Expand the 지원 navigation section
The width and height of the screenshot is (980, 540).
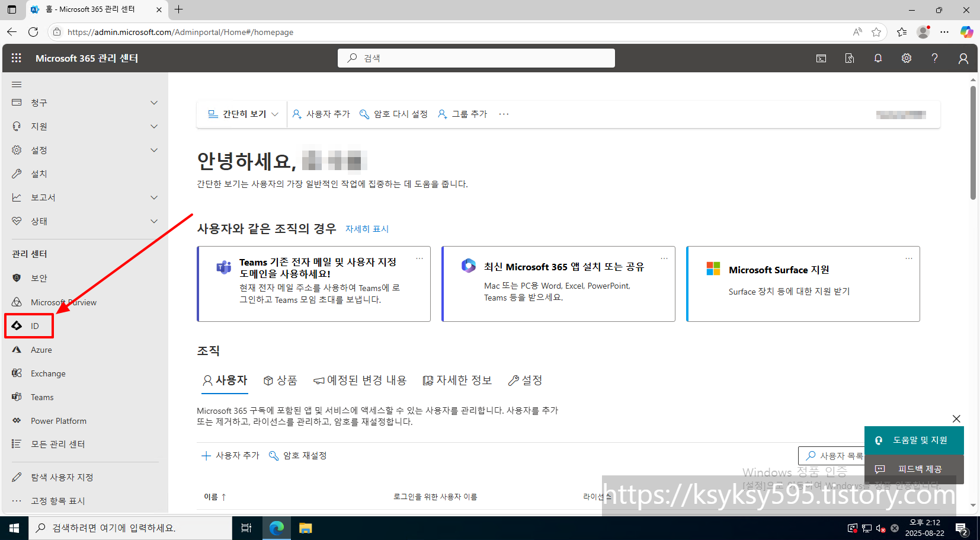click(154, 126)
